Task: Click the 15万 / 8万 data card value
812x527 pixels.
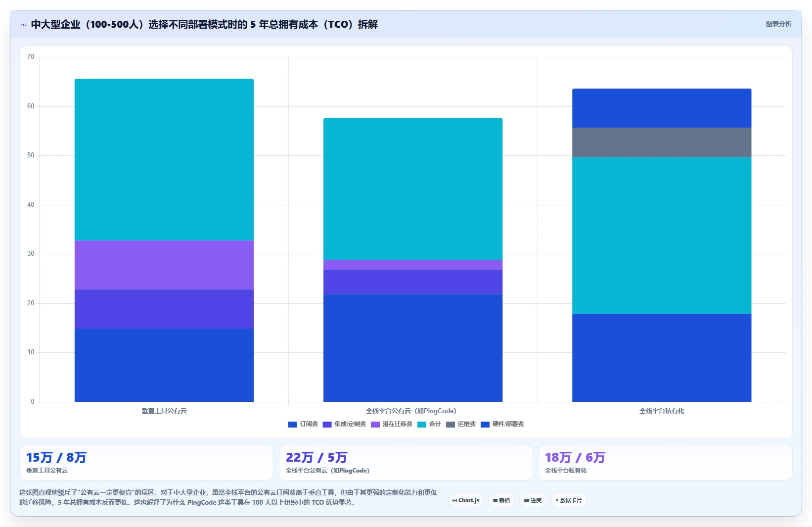Action: 56,457
